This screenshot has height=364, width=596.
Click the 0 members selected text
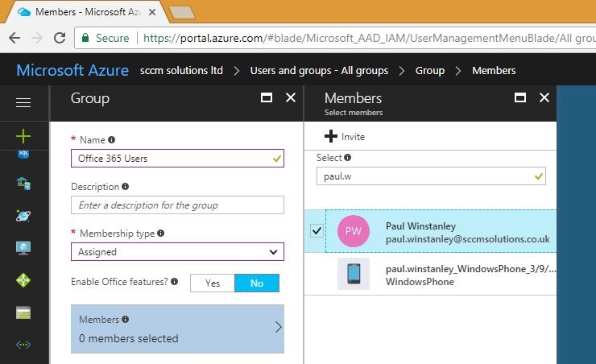coord(129,338)
